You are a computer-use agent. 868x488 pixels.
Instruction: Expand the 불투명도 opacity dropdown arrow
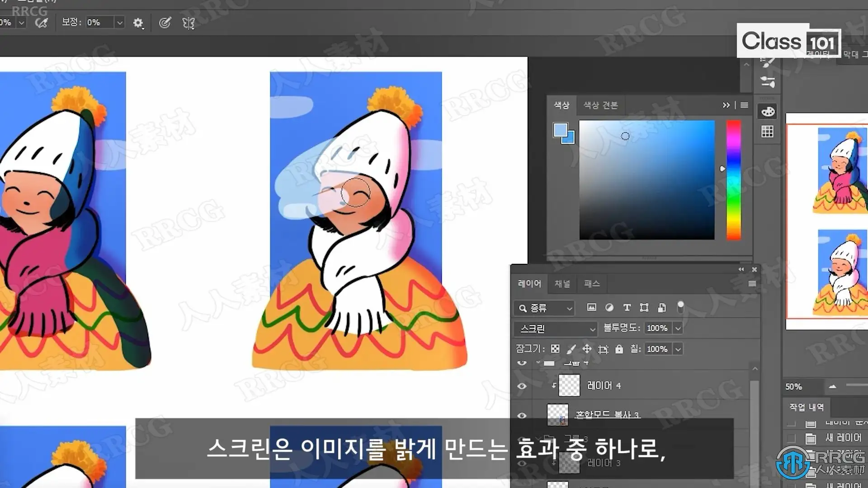(678, 328)
